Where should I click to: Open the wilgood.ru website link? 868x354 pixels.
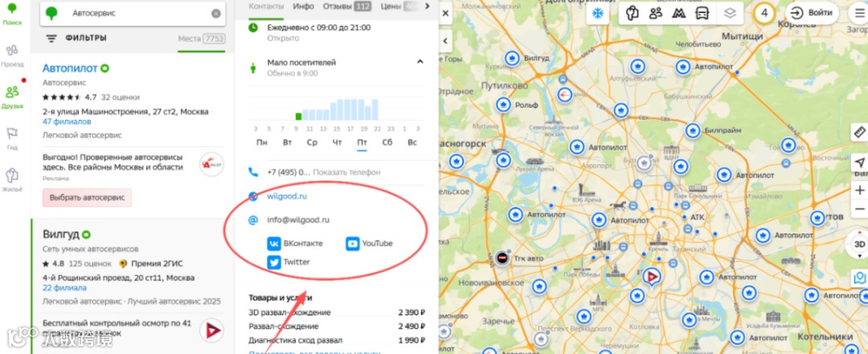click(287, 196)
